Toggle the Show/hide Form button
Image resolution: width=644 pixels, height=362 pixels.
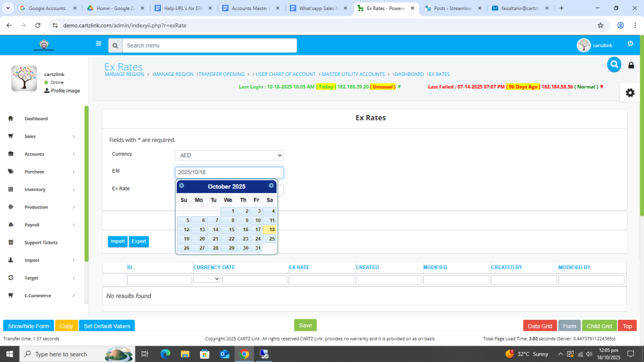[x=28, y=326]
